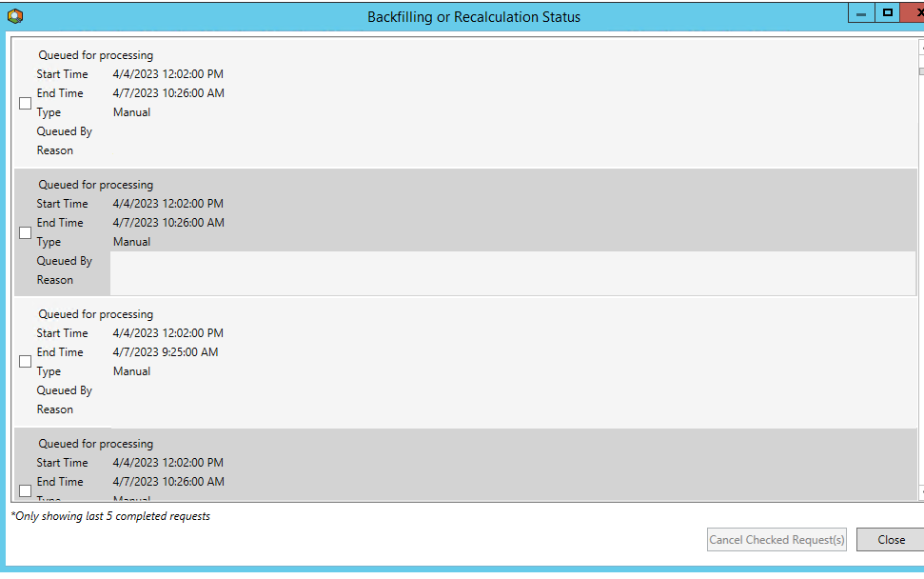Minimize the Backfilling or Recalculation Status window
Screen dimensions: 924x579
pos(860,14)
